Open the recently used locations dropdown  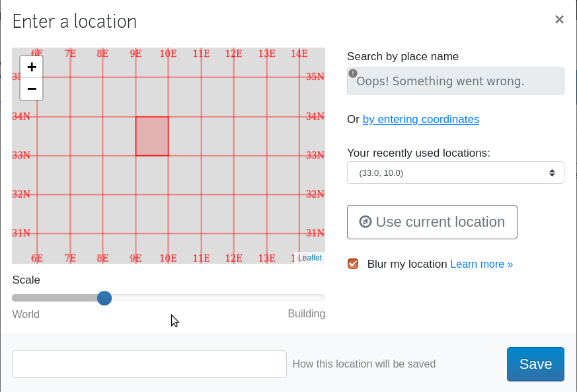(x=455, y=173)
